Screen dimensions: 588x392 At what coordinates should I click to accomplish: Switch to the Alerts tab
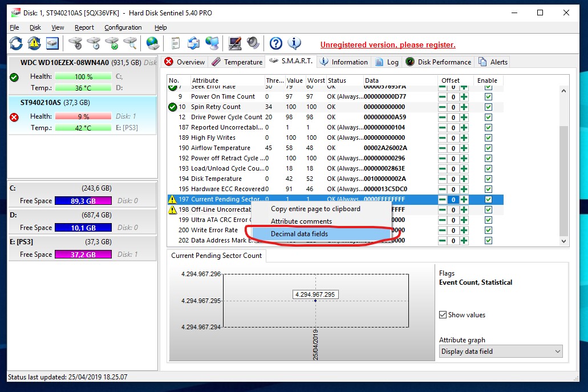493,62
